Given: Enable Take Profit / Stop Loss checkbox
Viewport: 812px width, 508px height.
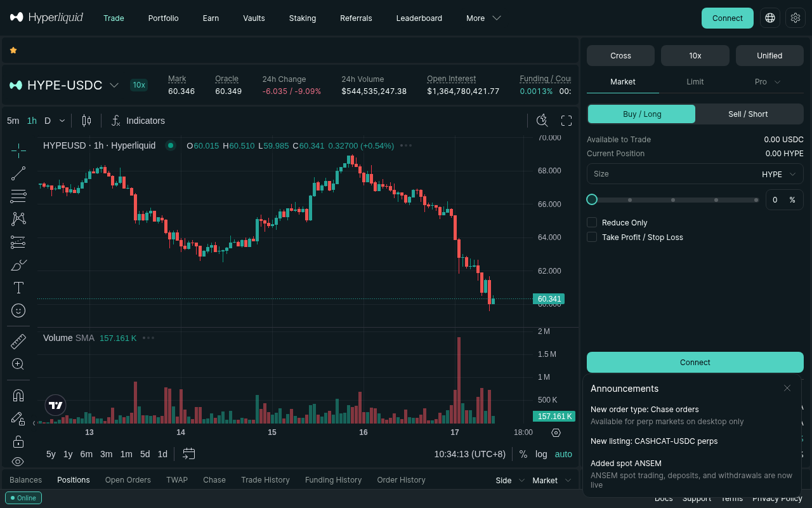Looking at the screenshot, I should coord(592,237).
